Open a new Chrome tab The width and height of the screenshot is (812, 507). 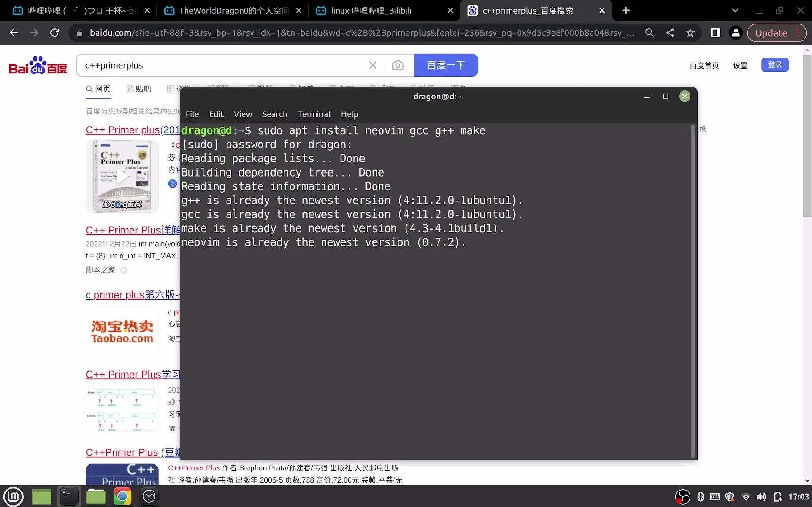626,10
